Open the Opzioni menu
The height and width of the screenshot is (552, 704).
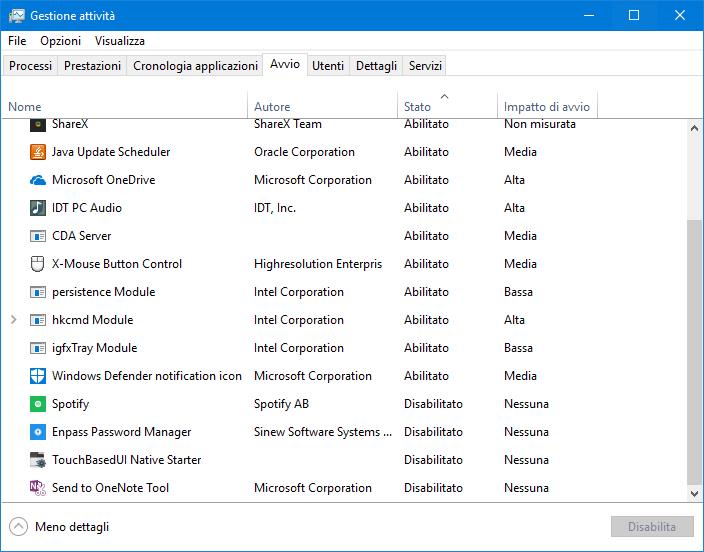click(61, 41)
